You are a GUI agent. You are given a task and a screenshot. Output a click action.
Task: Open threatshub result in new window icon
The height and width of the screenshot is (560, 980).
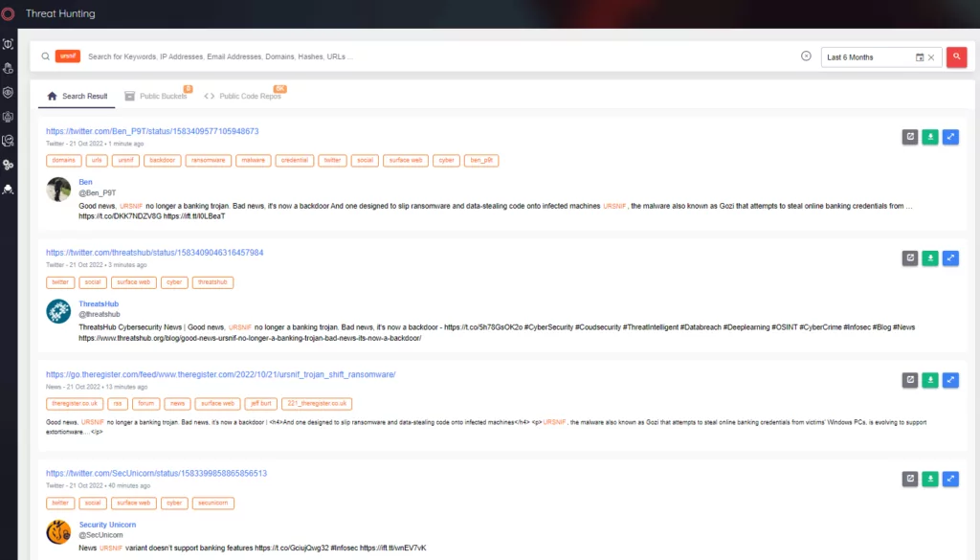(910, 258)
